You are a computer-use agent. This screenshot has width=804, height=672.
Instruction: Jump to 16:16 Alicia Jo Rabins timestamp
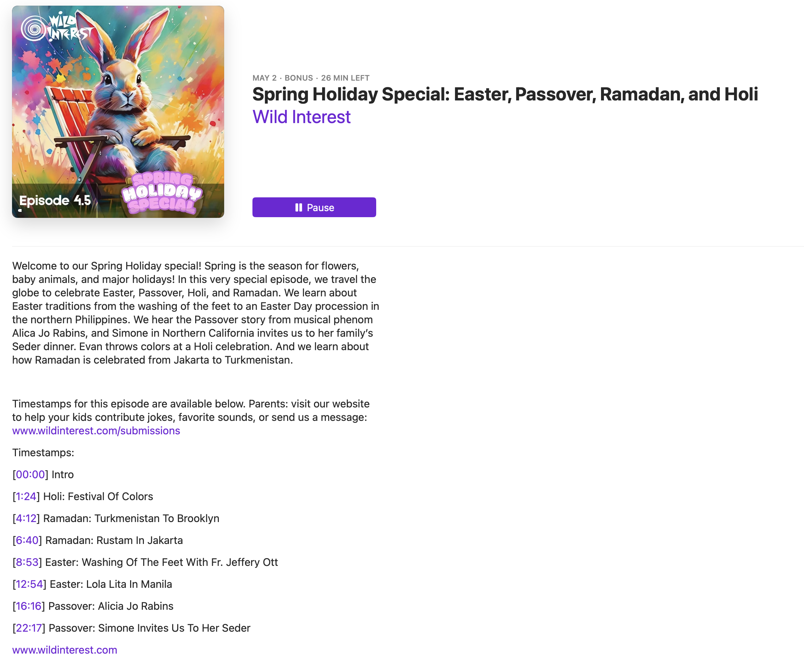click(x=29, y=606)
